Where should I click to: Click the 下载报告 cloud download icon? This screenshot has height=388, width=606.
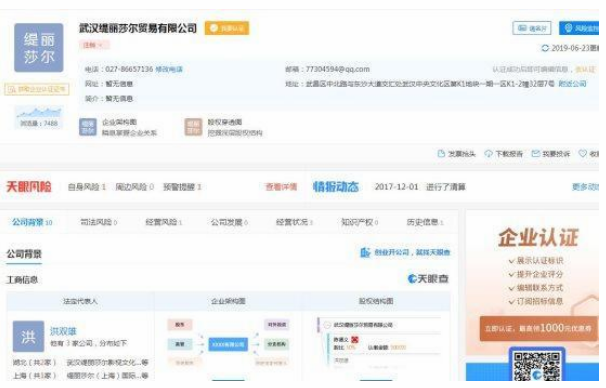489,154
